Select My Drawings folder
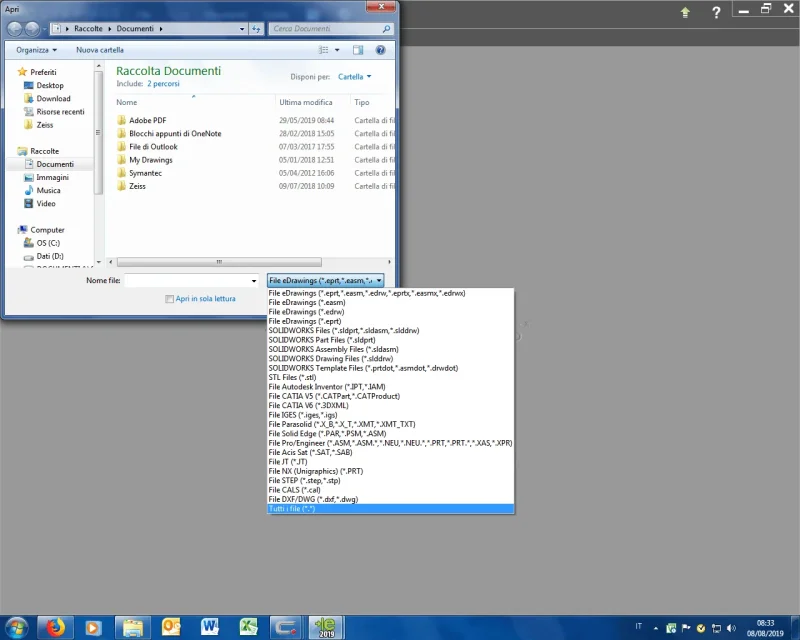The width and height of the screenshot is (800, 640). [151, 160]
